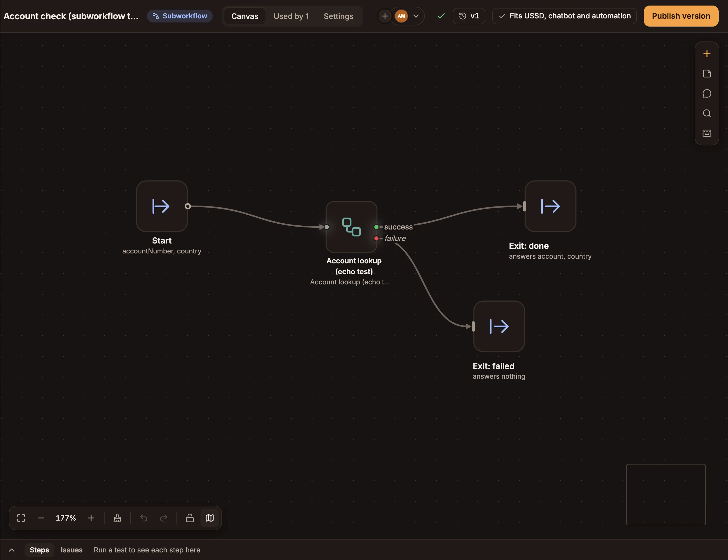Screen dimensions: 728x560
Task: Open the Used by 1 tab
Action: (291, 16)
